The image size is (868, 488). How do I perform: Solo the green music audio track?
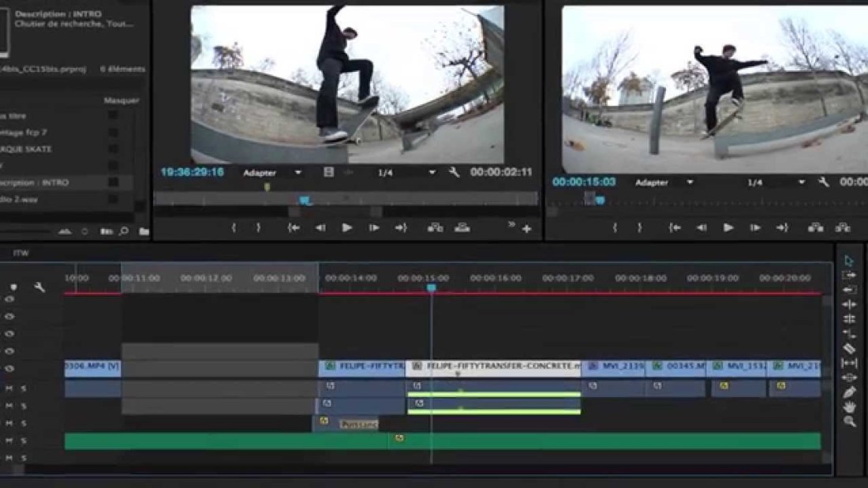click(x=24, y=441)
